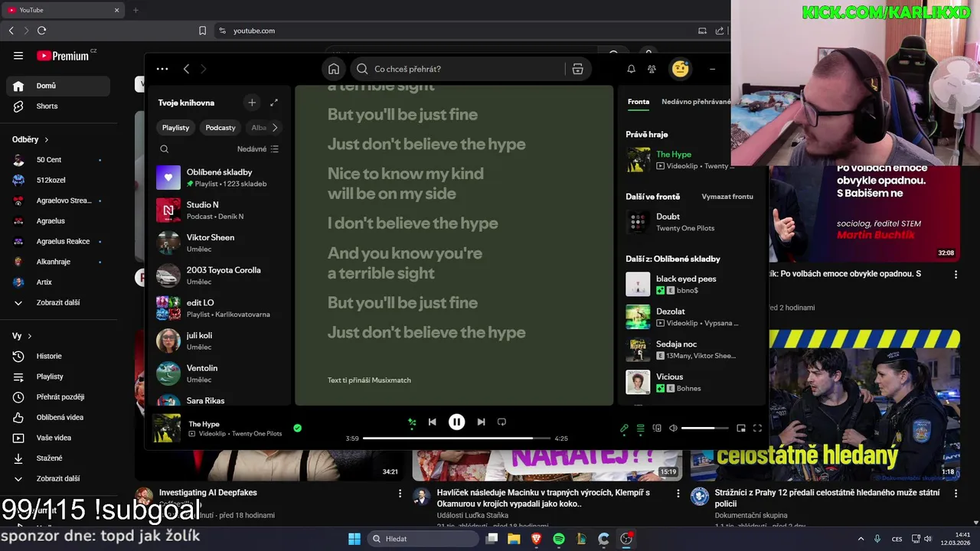Image resolution: width=980 pixels, height=551 pixels.
Task: Open Spotify three-dot main menu
Action: coord(162,69)
